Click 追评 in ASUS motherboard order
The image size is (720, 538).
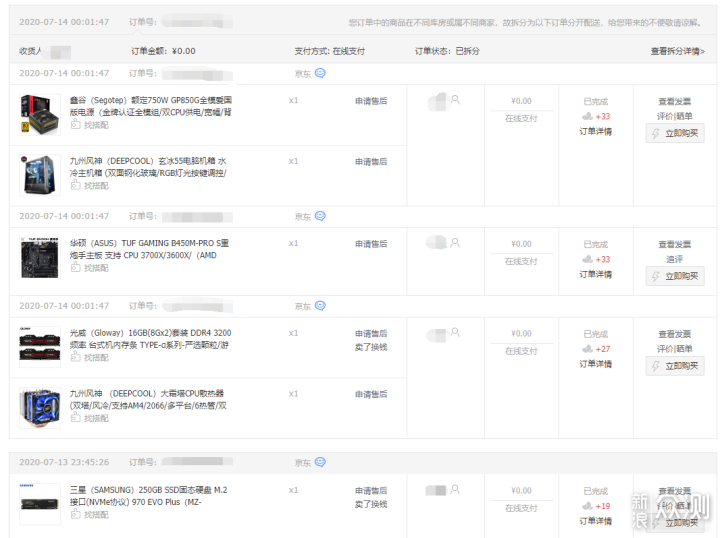point(675,259)
